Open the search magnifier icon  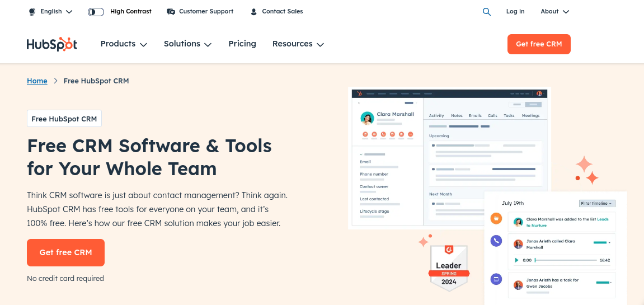pyautogui.click(x=487, y=12)
